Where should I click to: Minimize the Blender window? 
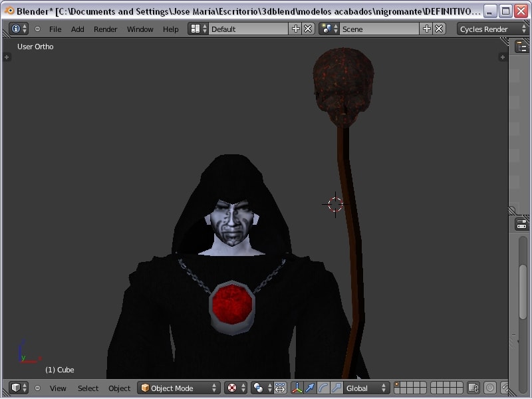pyautogui.click(x=489, y=11)
